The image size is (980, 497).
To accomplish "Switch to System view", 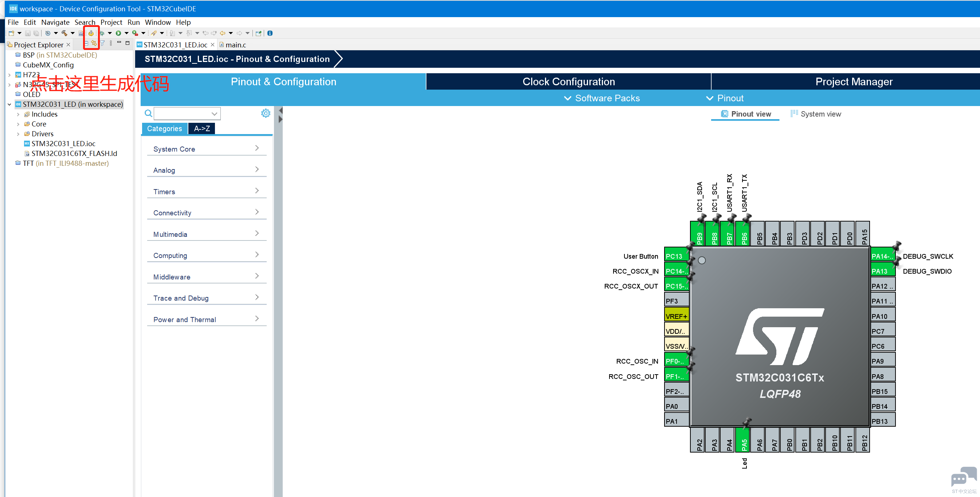I will [x=816, y=114].
